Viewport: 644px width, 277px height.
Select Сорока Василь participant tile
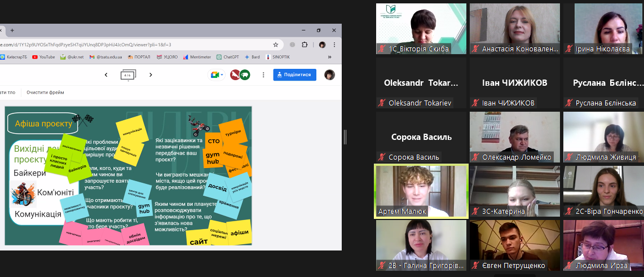point(421,137)
